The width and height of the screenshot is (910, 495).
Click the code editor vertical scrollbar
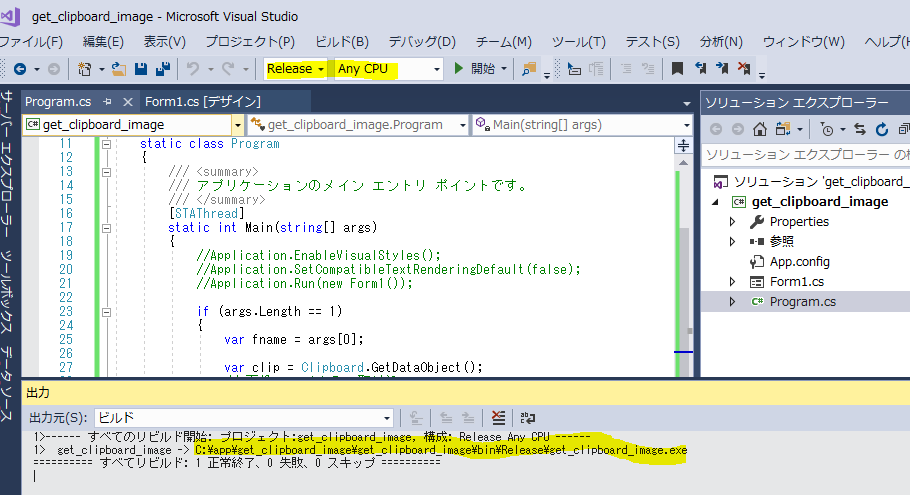(x=685, y=250)
